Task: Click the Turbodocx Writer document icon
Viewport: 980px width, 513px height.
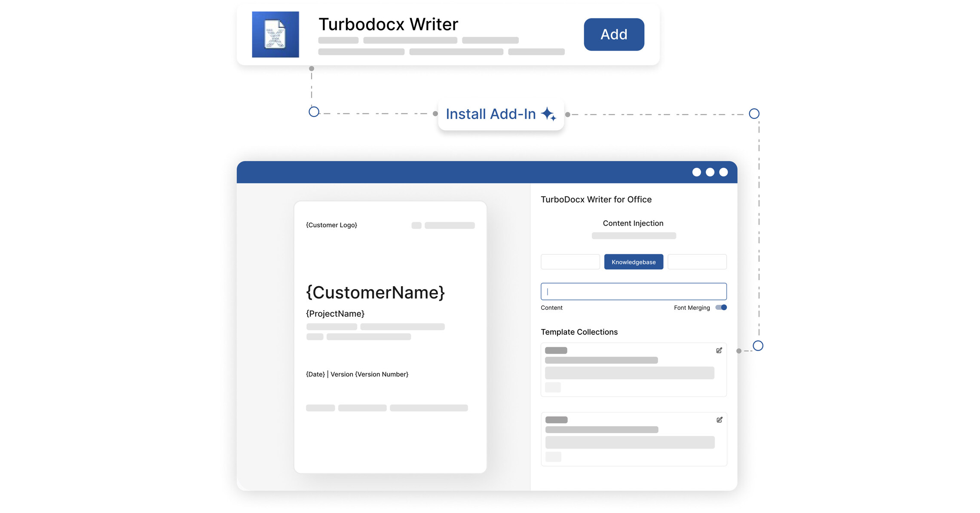Action: pyautogui.click(x=275, y=34)
